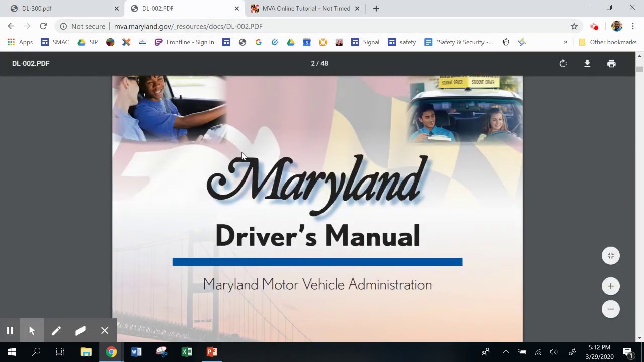Image resolution: width=644 pixels, height=362 pixels.
Task: Open the volume control in tray
Action: [x=554, y=352]
